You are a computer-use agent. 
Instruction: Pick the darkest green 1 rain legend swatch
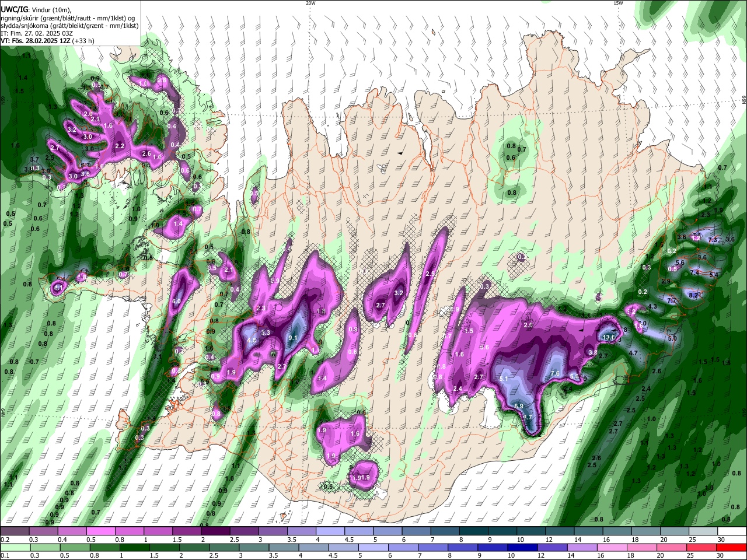pyautogui.click(x=135, y=547)
